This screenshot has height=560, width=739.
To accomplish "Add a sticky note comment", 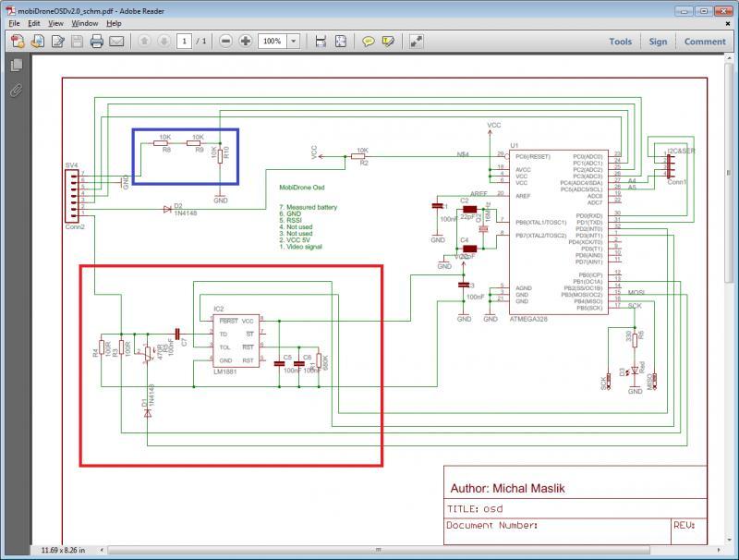I will coord(369,42).
